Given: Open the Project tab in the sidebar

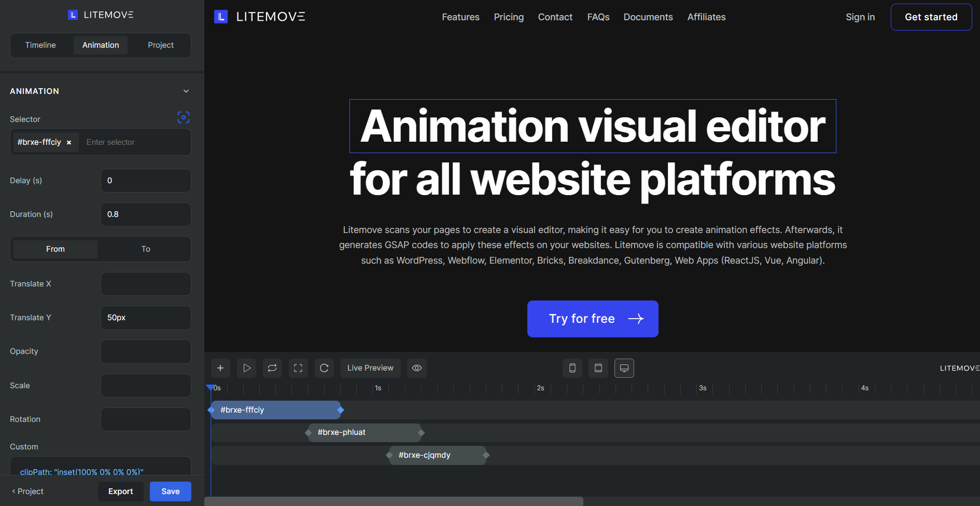Looking at the screenshot, I should 160,45.
